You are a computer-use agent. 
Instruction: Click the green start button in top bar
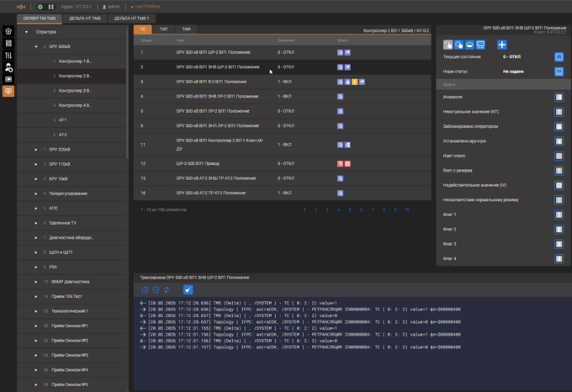(x=40, y=6)
